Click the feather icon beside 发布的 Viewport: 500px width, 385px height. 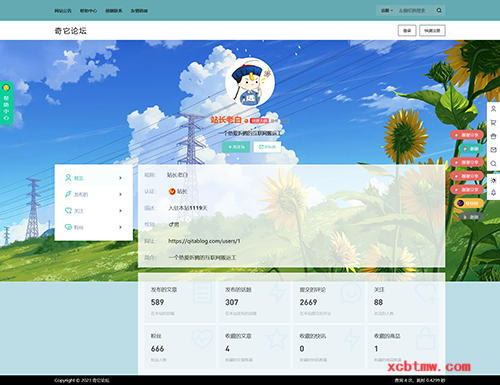pos(68,194)
